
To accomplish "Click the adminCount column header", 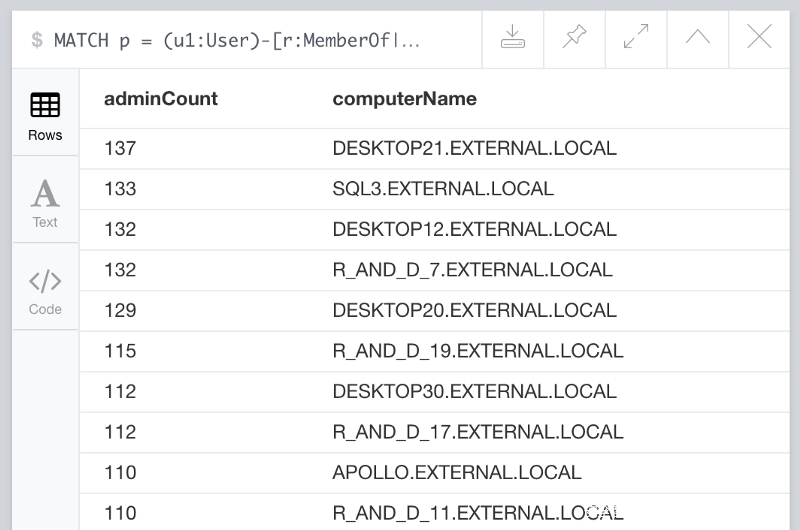I will point(161,99).
